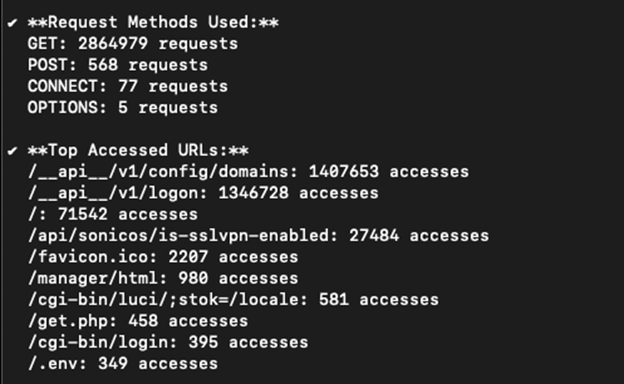624x384 pixels.
Task: Click the checkmark beside Request Methods Used
Action: (x=12, y=23)
